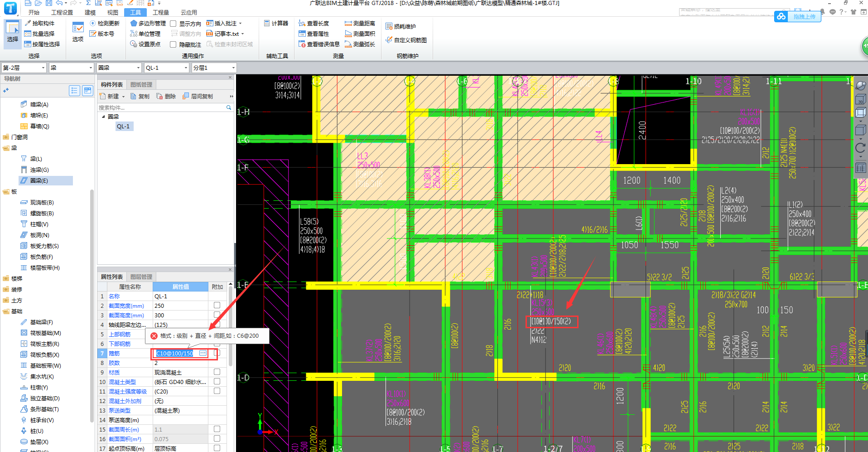Click 查看属性 view properties tool

point(314,34)
